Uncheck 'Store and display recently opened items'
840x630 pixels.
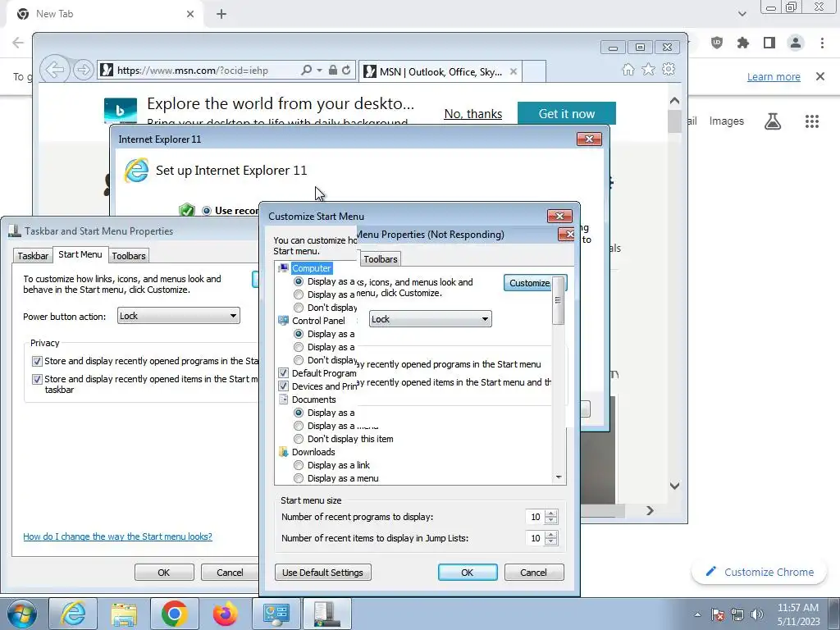[37, 379]
